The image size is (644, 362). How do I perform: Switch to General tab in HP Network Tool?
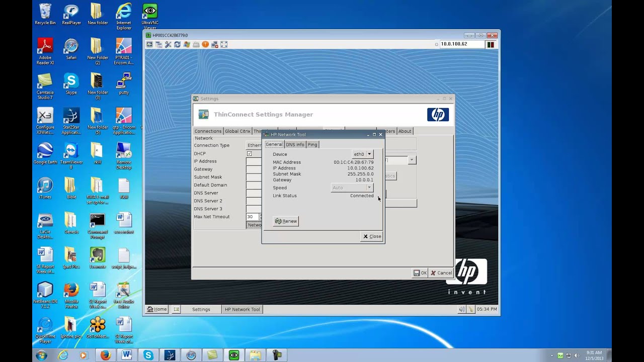(274, 144)
